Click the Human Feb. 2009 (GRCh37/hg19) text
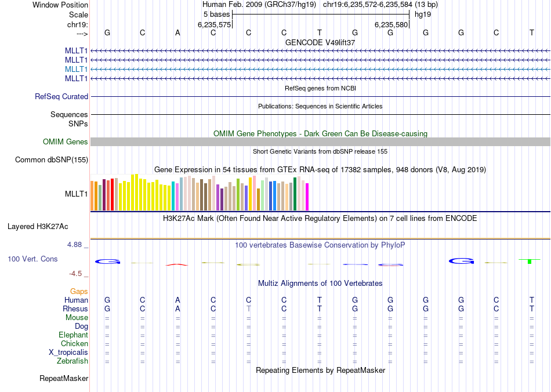 tap(259, 5)
